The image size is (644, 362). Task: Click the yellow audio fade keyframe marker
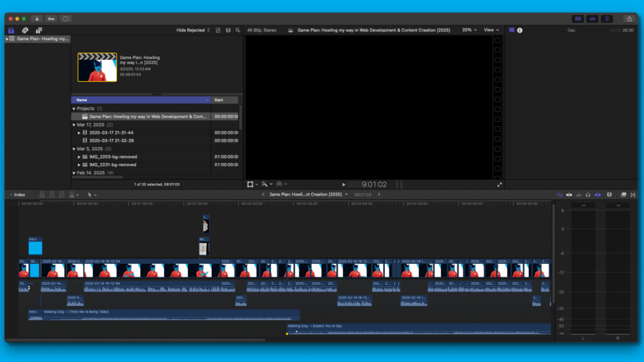point(287,334)
